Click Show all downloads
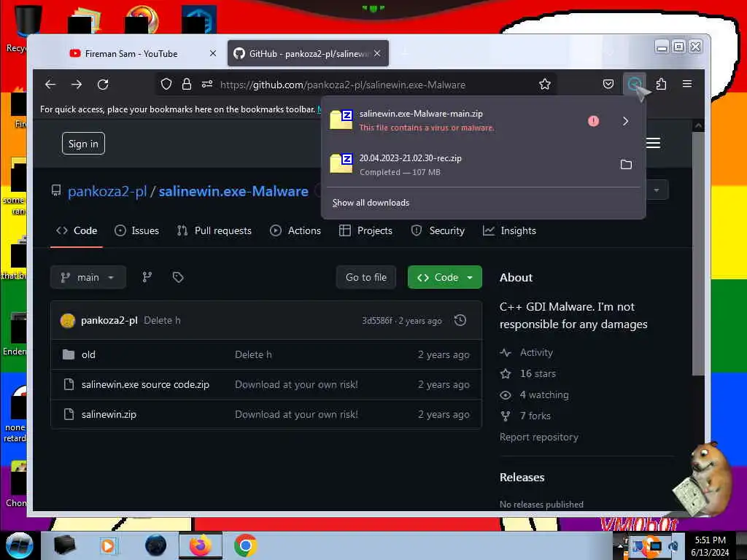 coord(371,203)
